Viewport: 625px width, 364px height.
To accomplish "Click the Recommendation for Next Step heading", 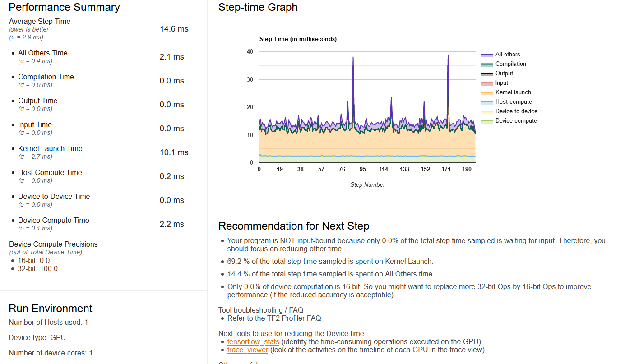I will tap(294, 226).
